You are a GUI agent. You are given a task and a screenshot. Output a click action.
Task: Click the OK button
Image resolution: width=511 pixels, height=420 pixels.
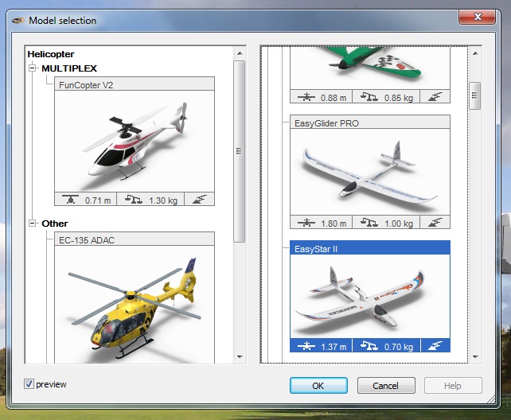click(x=318, y=386)
